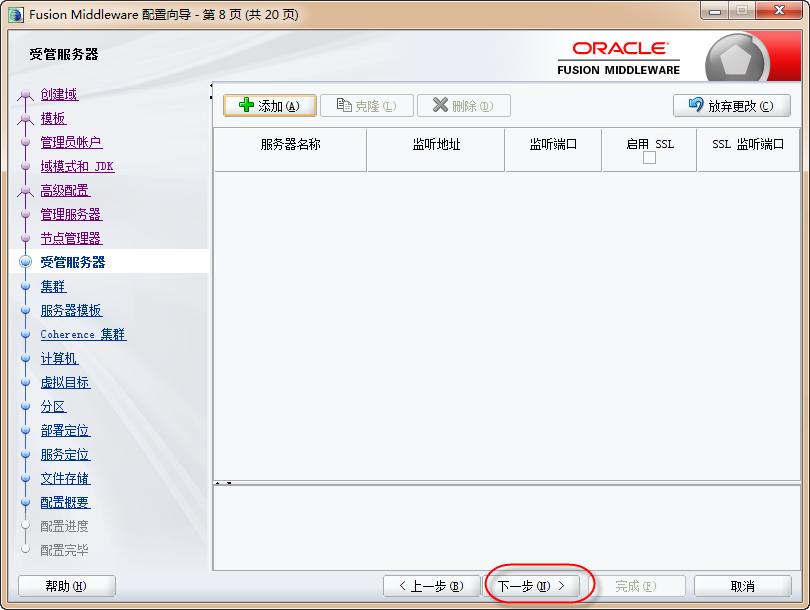Image resolution: width=810 pixels, height=610 pixels.
Task: Open the 高级配置 step
Action: (x=65, y=191)
